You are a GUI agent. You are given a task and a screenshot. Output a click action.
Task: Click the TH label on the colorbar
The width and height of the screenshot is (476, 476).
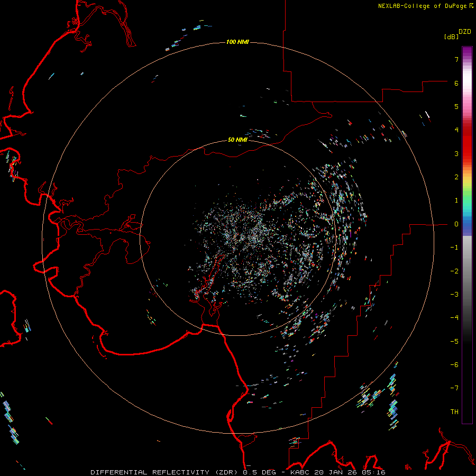[x=454, y=411]
